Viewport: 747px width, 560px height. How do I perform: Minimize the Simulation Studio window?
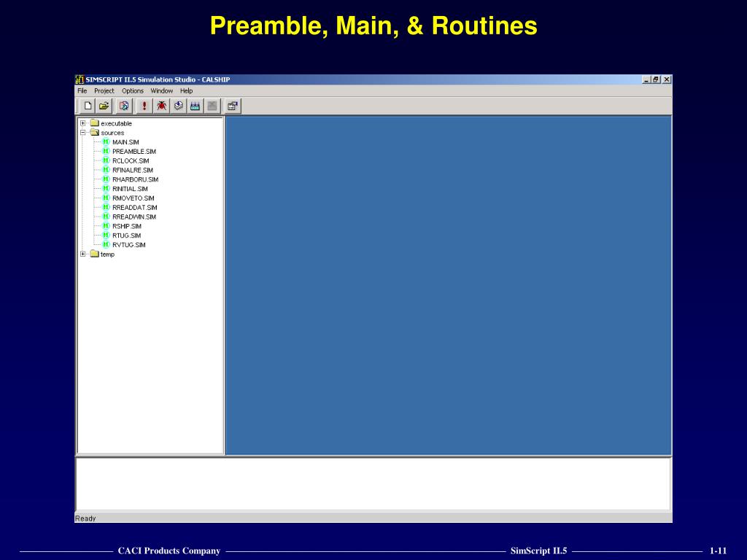pos(646,79)
